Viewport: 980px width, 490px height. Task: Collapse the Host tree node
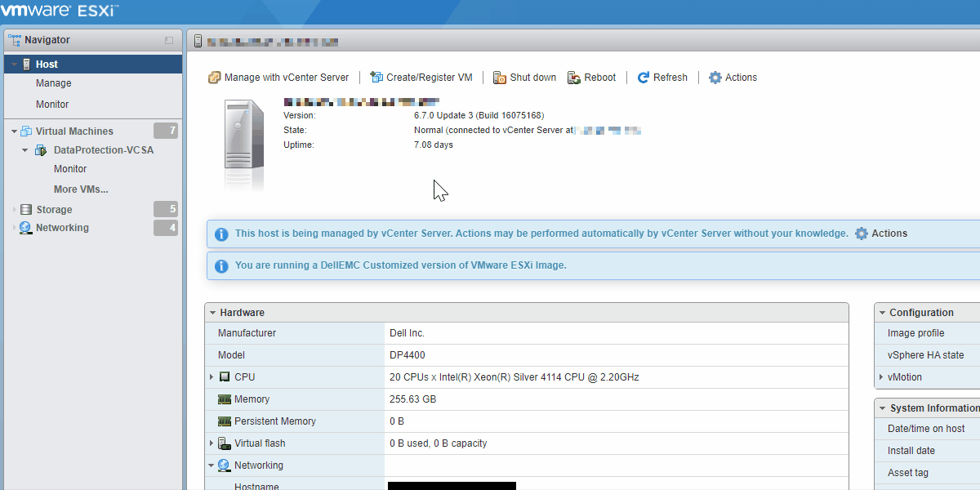click(x=14, y=65)
